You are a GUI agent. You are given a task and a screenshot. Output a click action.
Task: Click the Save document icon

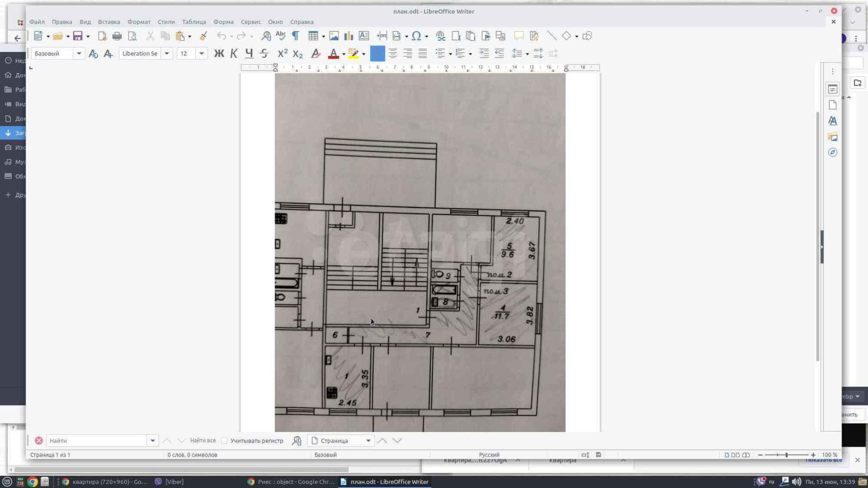[78, 36]
